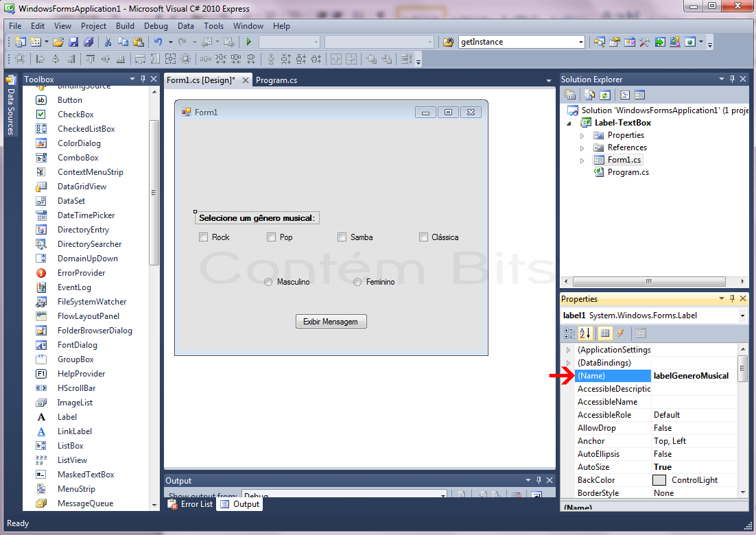The width and height of the screenshot is (756, 535).
Task: Click Refresh icon in Solution Explorer
Action: click(x=605, y=95)
